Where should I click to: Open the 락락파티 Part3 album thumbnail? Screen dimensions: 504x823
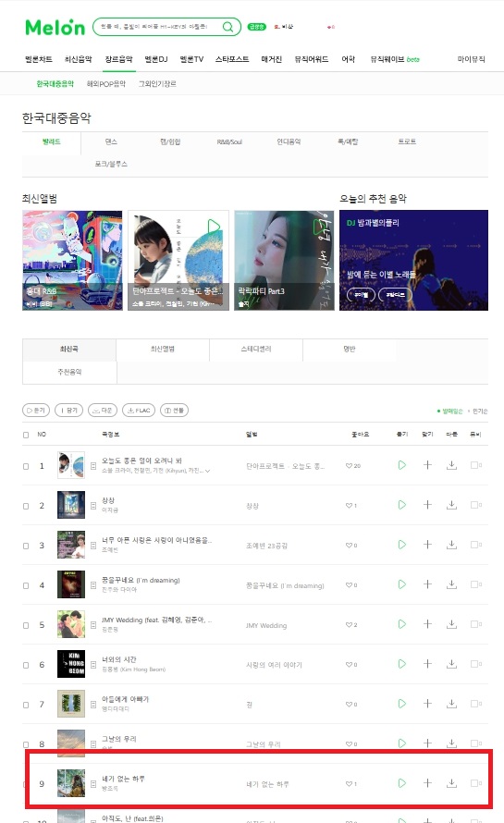[x=284, y=261]
